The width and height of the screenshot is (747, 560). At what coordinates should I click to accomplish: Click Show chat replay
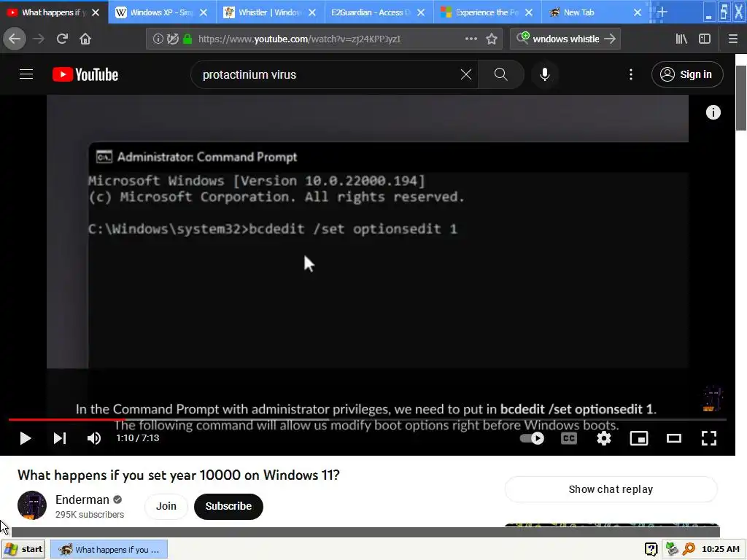tap(611, 489)
